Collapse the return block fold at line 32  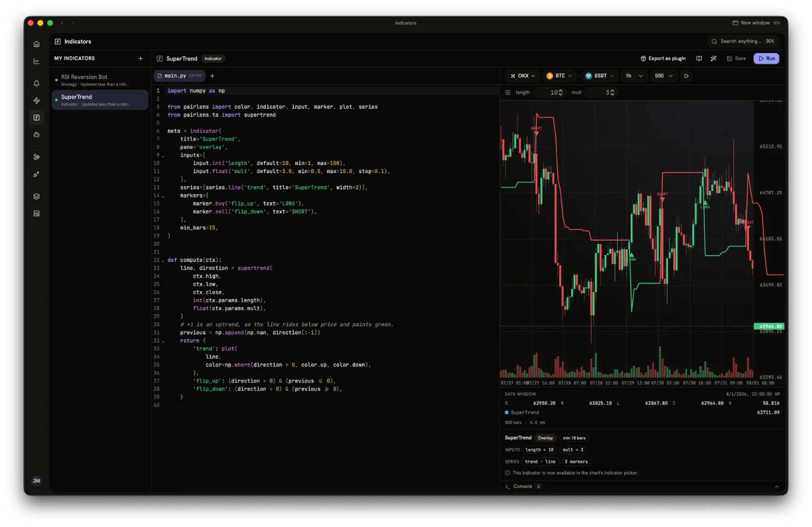point(163,341)
